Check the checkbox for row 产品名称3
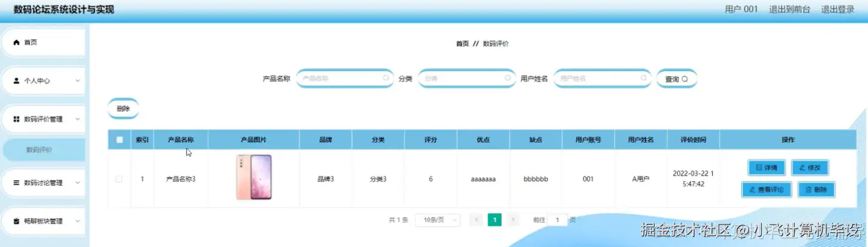The height and width of the screenshot is (247, 868). [x=119, y=179]
